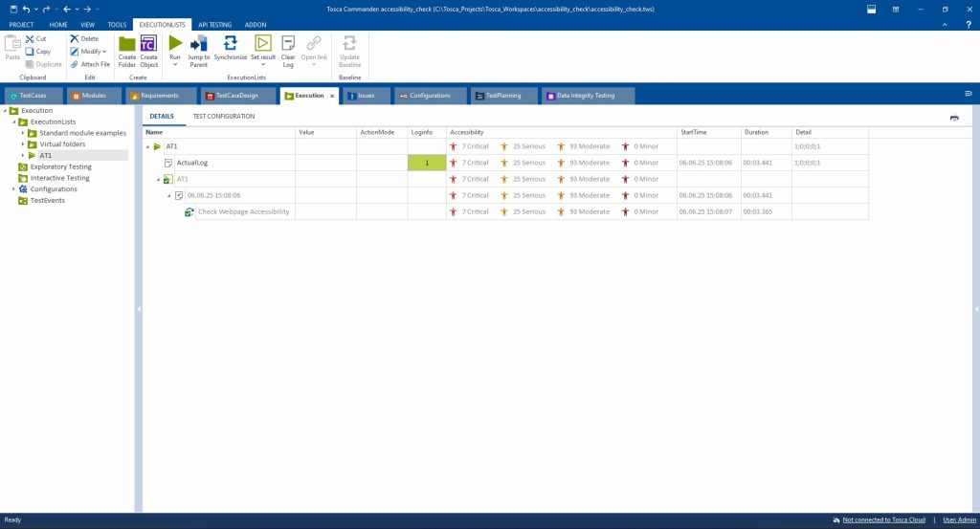Viewport: 980px width, 529px height.
Task: Click the User: Admin link
Action: 959,519
